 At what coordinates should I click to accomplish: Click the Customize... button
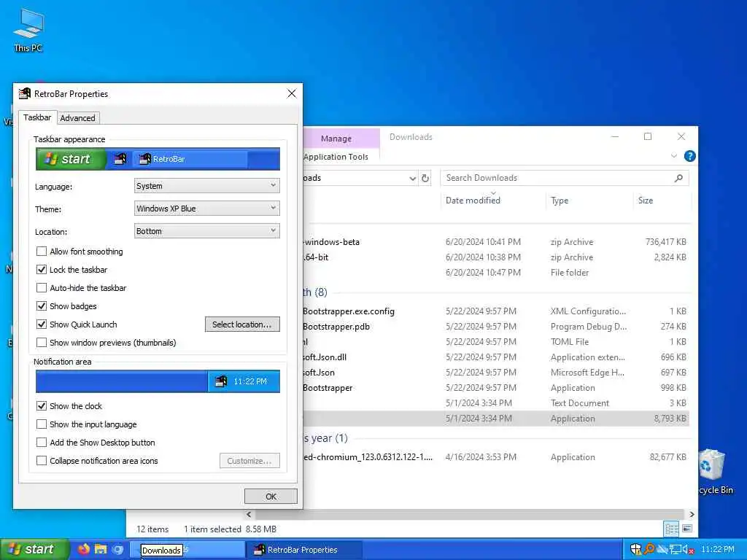(x=249, y=461)
